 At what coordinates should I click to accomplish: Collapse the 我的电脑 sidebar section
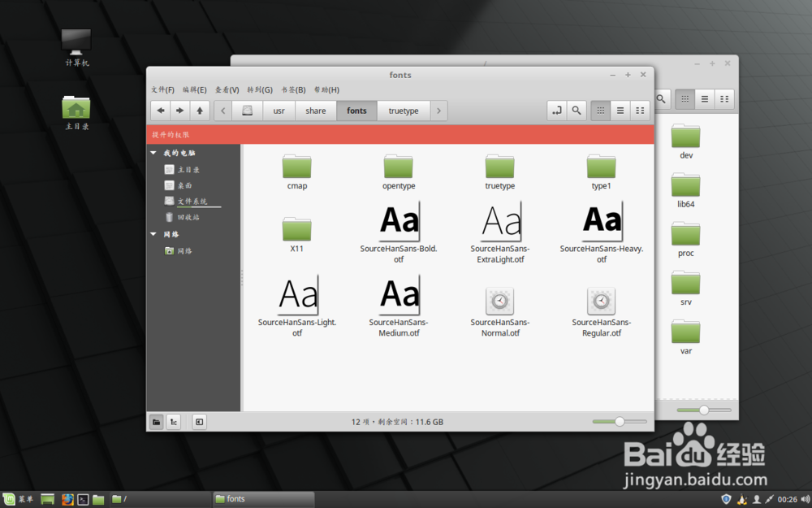pos(153,153)
